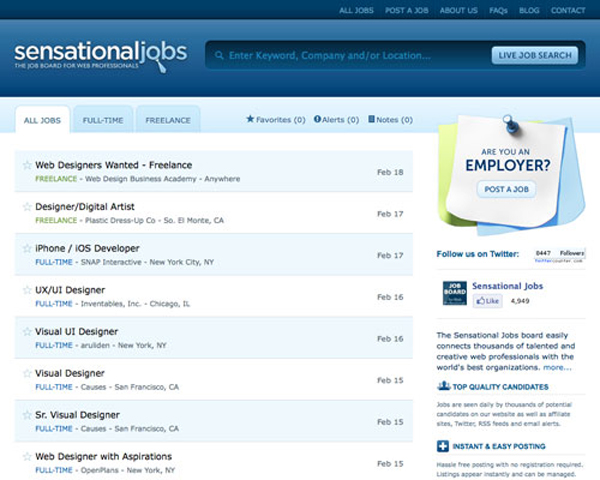
Task: Toggle favorite star for UX/UI Designer
Action: click(27, 290)
